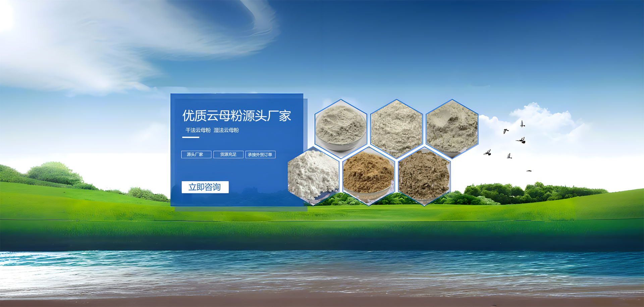Click the rippling blue water
This screenshot has width=644, height=307.
(322, 268)
